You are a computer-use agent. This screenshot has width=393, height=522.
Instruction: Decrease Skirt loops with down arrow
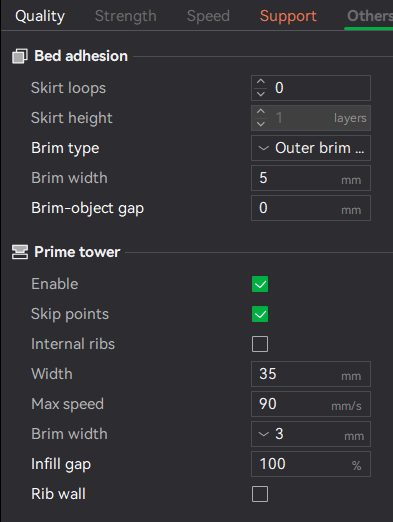261,94
